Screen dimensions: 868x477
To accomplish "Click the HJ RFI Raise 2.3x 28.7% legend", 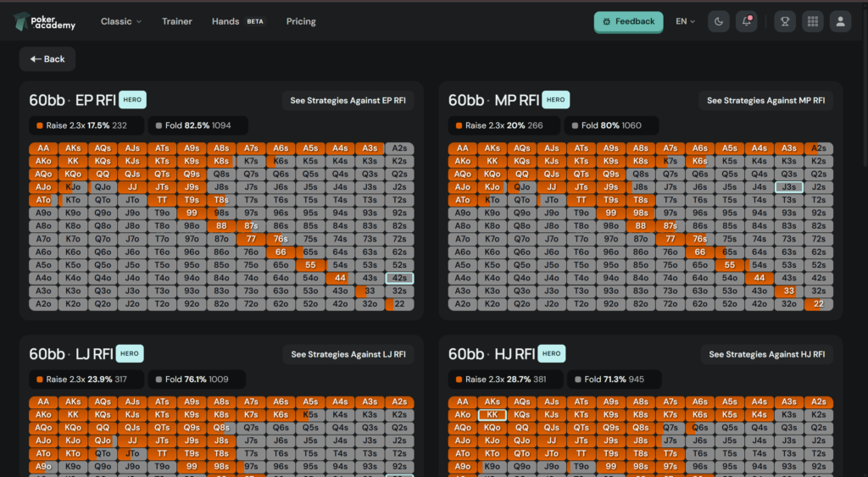I will pyautogui.click(x=505, y=380).
